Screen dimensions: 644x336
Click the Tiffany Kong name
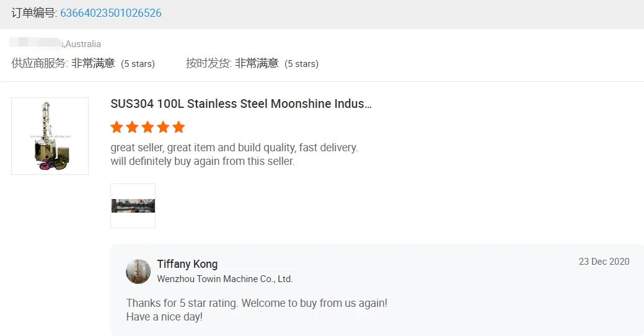[x=187, y=264]
